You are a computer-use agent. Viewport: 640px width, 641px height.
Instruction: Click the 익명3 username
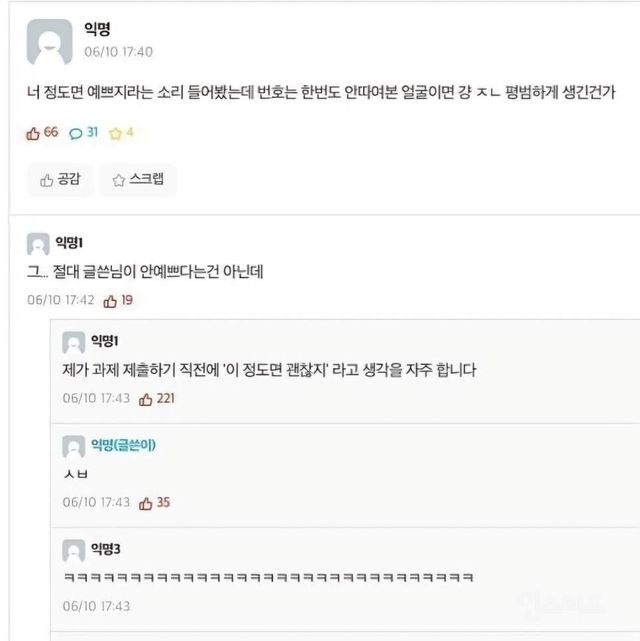(105, 549)
